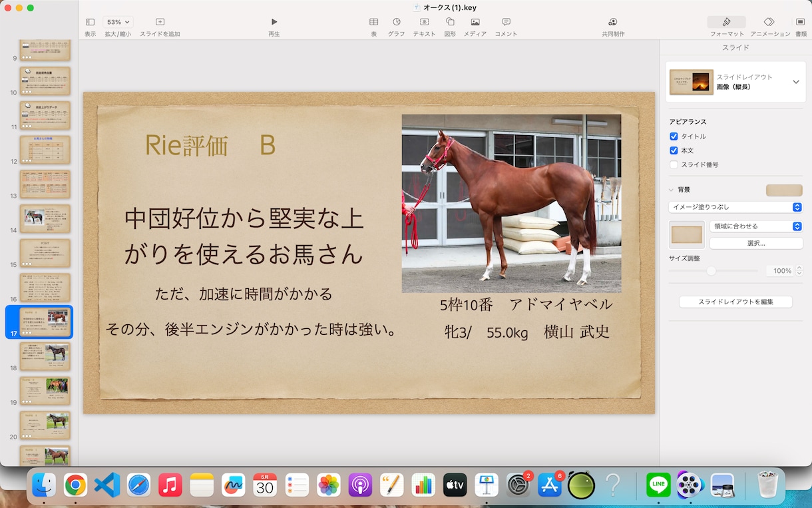The height and width of the screenshot is (508, 812).
Task: Select slide 20 thumbnail
Action: pyautogui.click(x=45, y=425)
